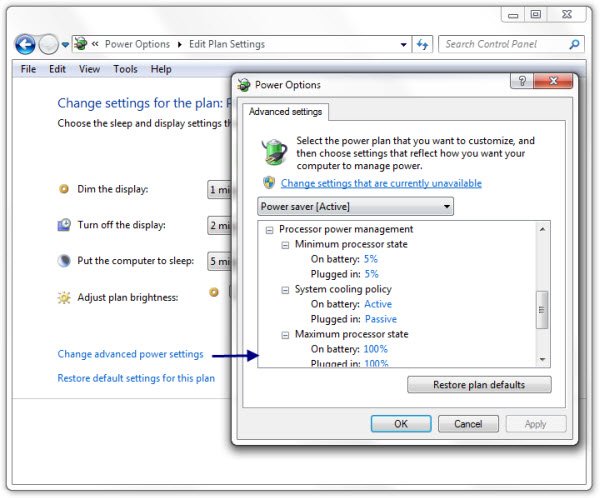Open the address bar history dropdown
Viewport: 600px width, 498px height.
coord(403,45)
